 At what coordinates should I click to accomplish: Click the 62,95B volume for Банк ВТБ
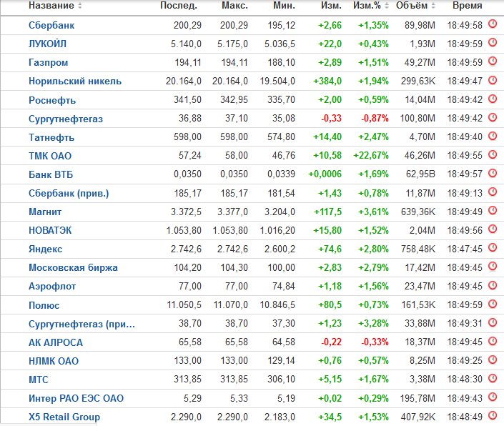[420, 174]
